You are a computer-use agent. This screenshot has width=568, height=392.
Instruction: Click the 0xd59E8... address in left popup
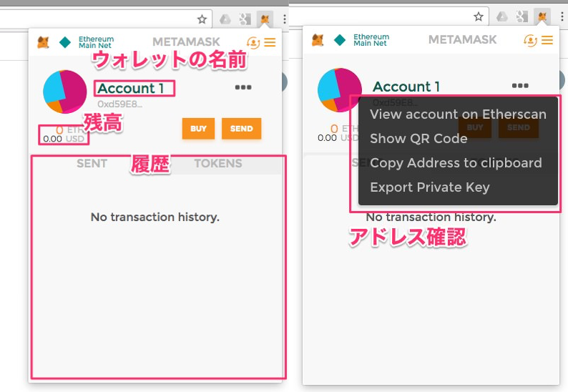click(120, 104)
